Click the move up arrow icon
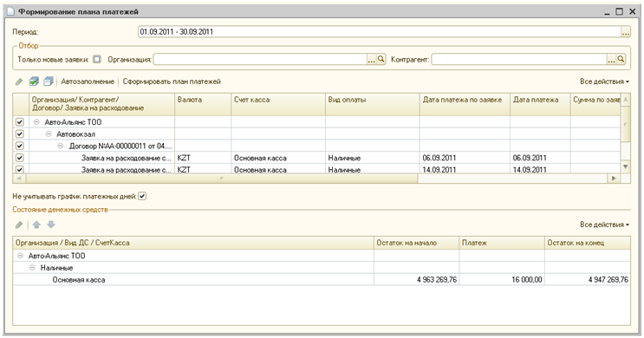The image size is (644, 338). point(36,224)
